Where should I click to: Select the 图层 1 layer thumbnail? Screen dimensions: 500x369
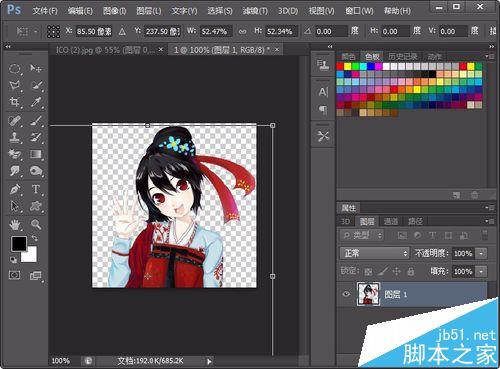[x=368, y=294]
